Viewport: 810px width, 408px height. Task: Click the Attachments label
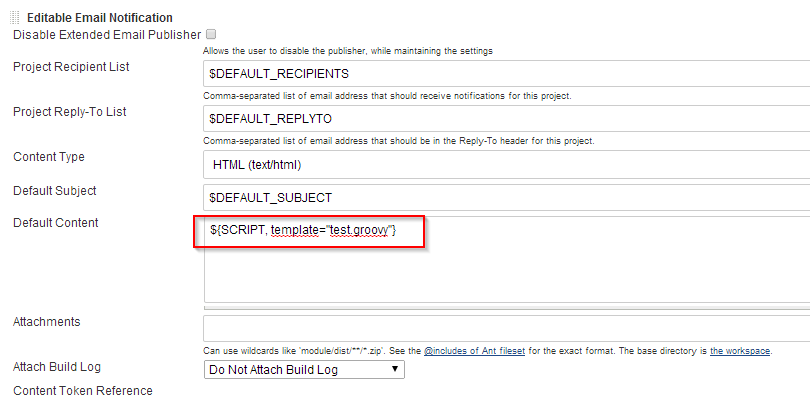pos(46,322)
